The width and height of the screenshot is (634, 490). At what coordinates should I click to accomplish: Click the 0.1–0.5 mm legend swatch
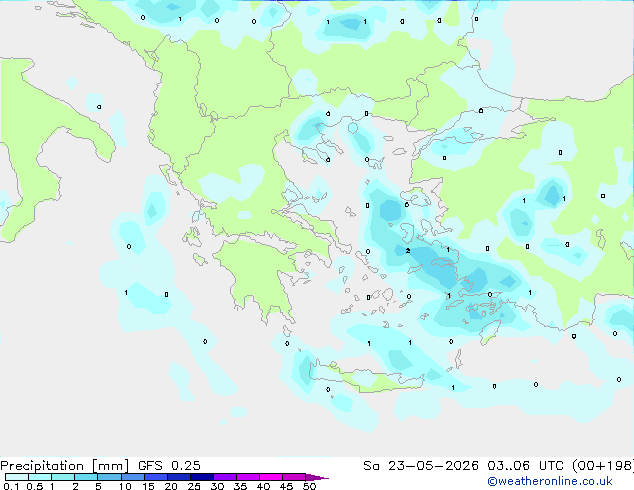pos(17,477)
